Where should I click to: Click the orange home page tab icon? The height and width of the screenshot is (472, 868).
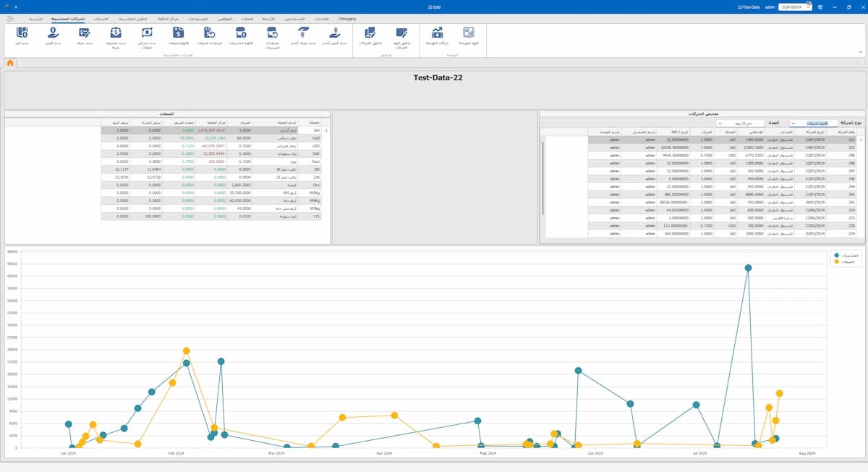[x=10, y=63]
